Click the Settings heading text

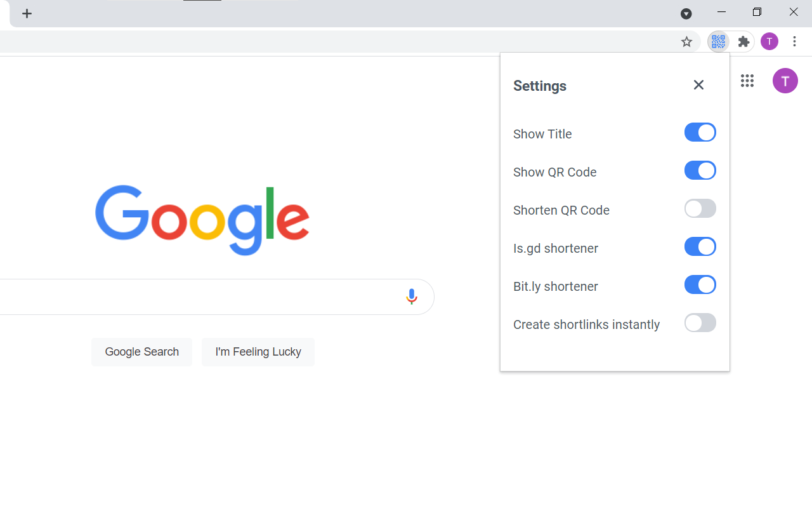(x=540, y=86)
